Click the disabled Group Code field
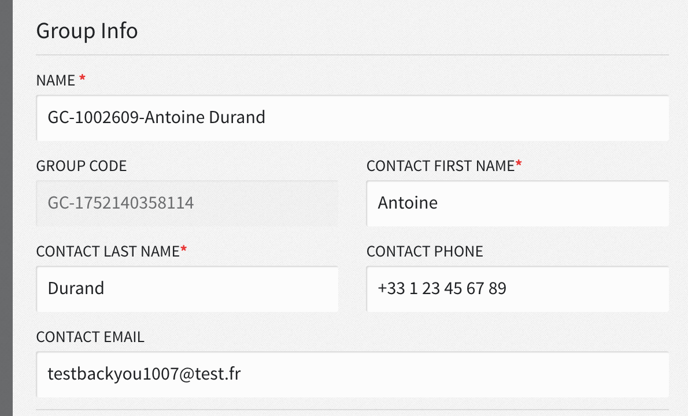Viewport: 688px width, 416px height. tap(187, 203)
